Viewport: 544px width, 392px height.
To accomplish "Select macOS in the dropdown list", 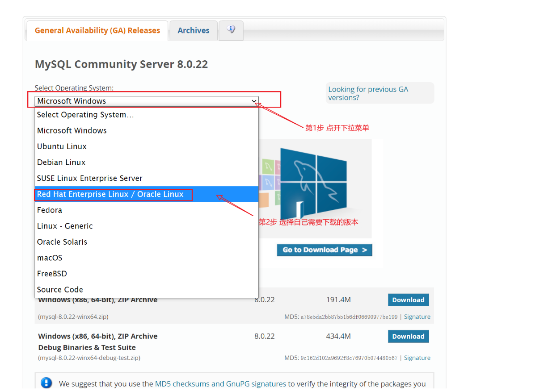I will pos(147,258).
